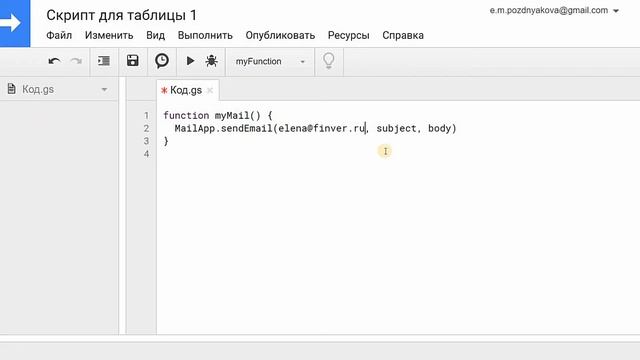This screenshot has height=360, width=640.
Task: Redo the last undone edit
Action: point(76,61)
